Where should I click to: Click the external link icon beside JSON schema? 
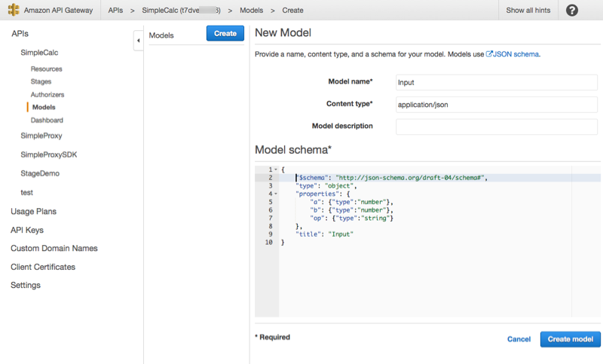click(488, 54)
